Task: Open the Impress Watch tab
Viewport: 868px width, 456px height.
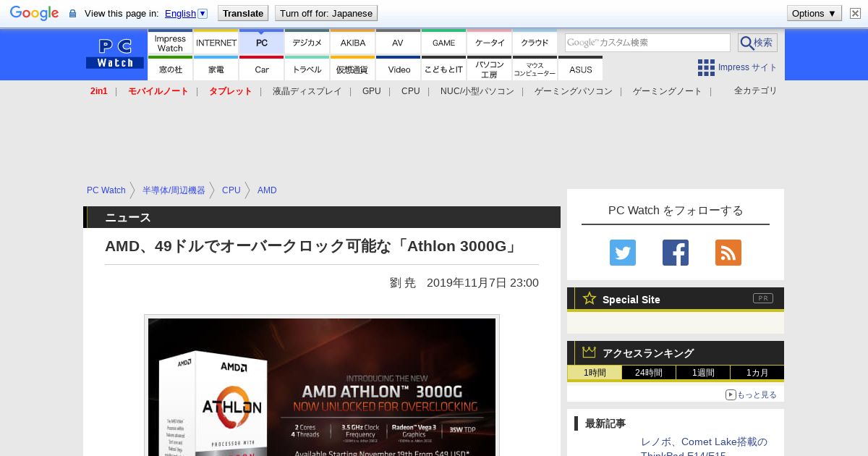Action: pos(170,43)
